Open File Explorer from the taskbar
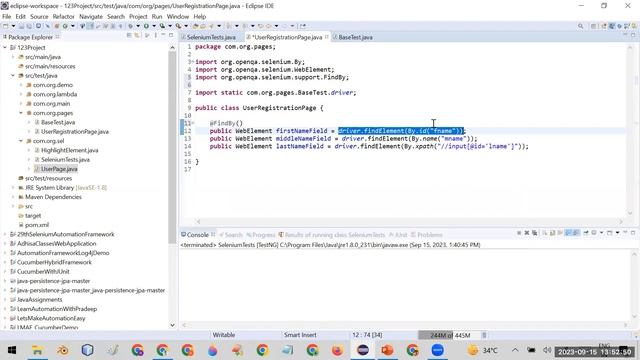640x360 pixels. 37,350
